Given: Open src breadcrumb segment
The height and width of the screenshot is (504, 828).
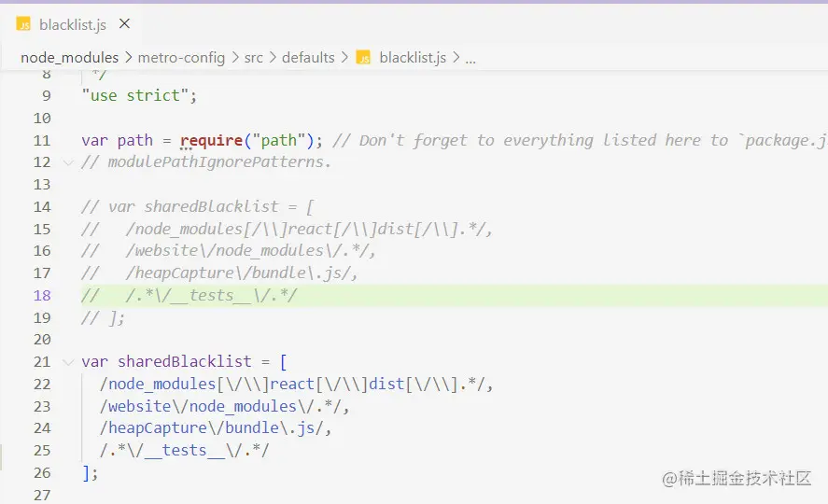Looking at the screenshot, I should tap(254, 58).
